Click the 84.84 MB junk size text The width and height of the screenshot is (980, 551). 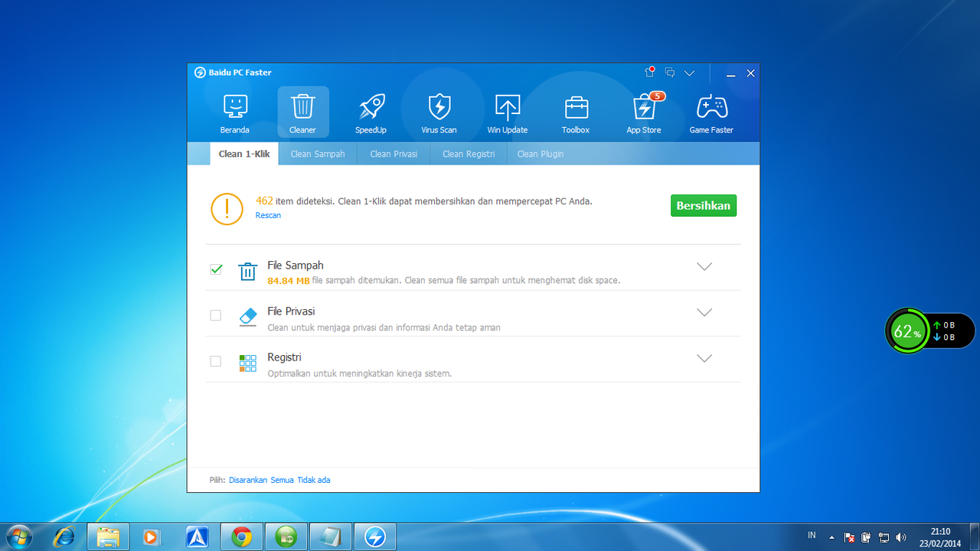tap(289, 281)
